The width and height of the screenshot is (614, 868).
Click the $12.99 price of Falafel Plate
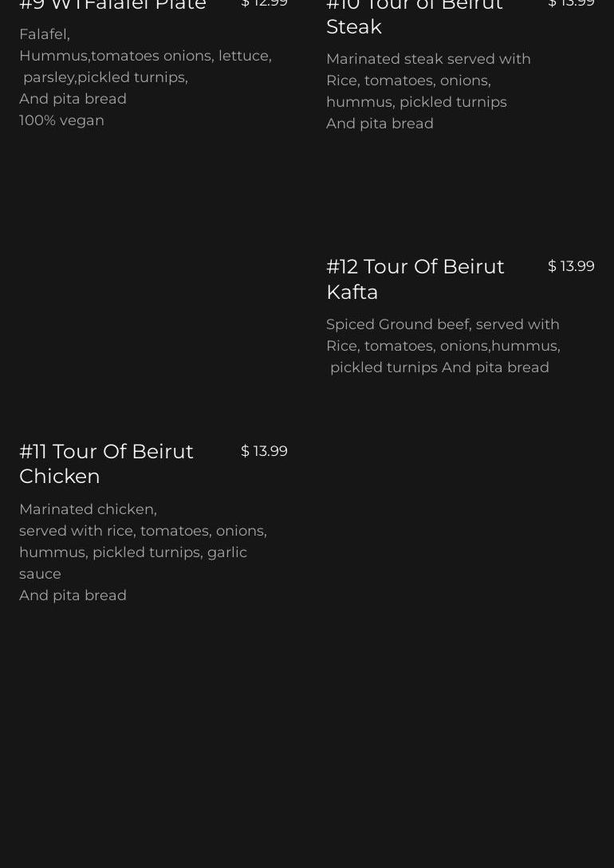coord(264,3)
